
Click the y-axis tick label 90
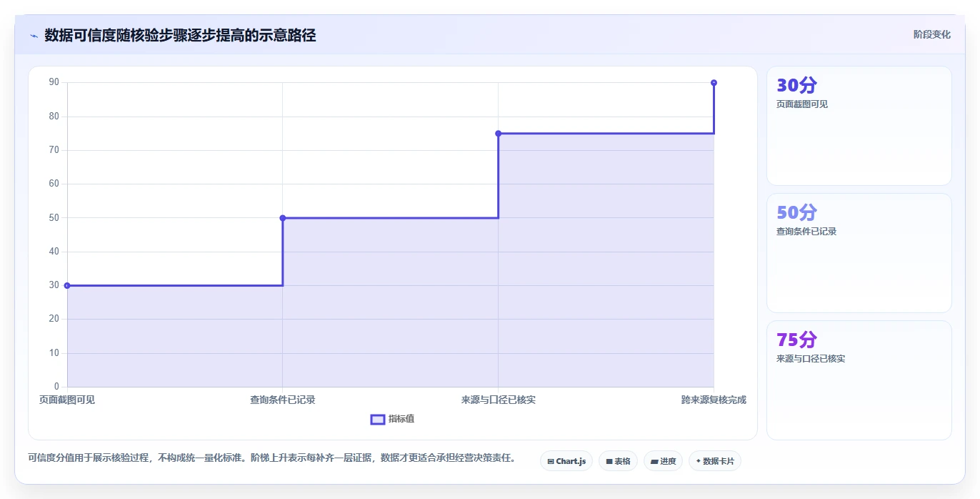pos(54,83)
